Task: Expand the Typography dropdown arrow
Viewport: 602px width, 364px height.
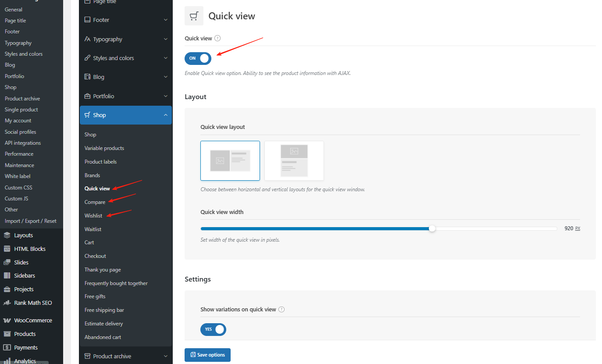Action: (166, 39)
